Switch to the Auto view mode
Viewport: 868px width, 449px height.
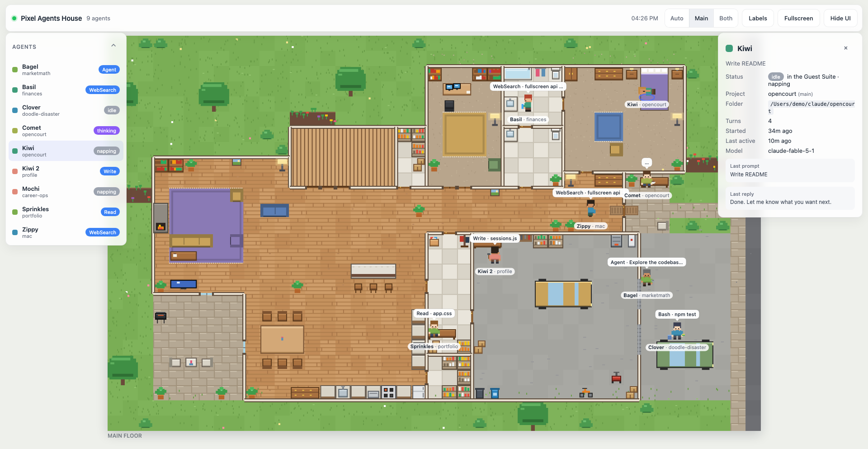677,18
